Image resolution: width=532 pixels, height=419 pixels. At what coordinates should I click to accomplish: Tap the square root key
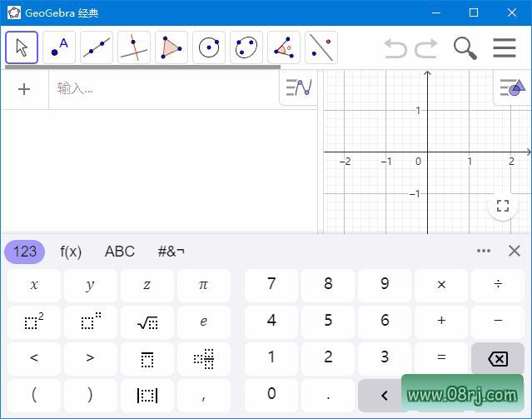click(x=147, y=322)
